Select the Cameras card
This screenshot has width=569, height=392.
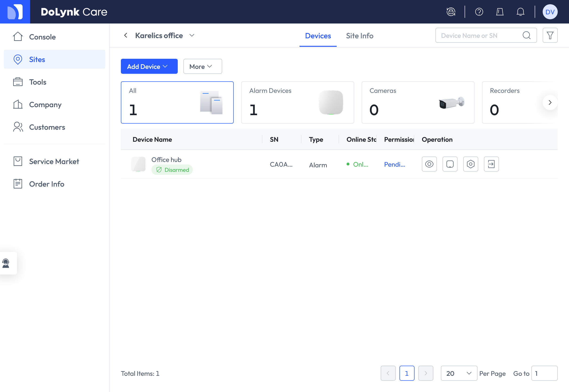(418, 102)
